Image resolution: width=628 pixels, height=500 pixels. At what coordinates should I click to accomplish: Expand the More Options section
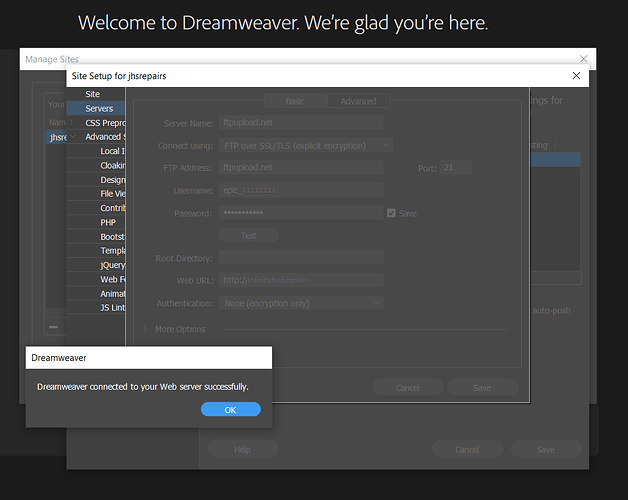tap(145, 329)
